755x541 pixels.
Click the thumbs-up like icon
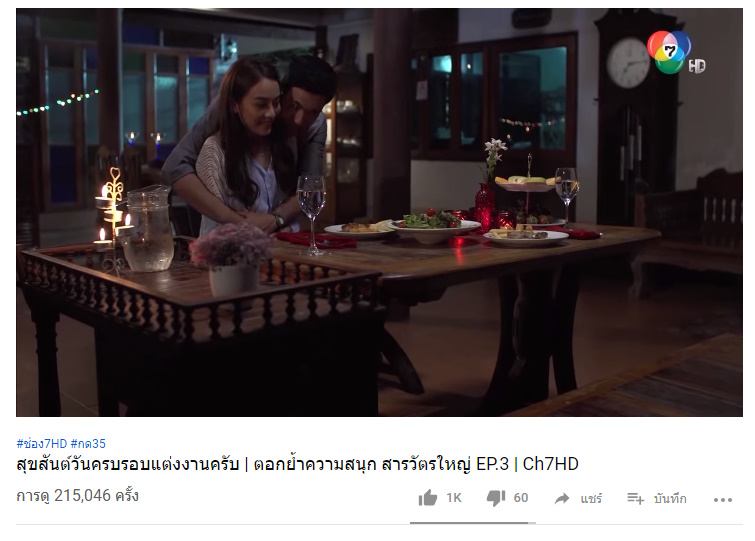coord(428,498)
